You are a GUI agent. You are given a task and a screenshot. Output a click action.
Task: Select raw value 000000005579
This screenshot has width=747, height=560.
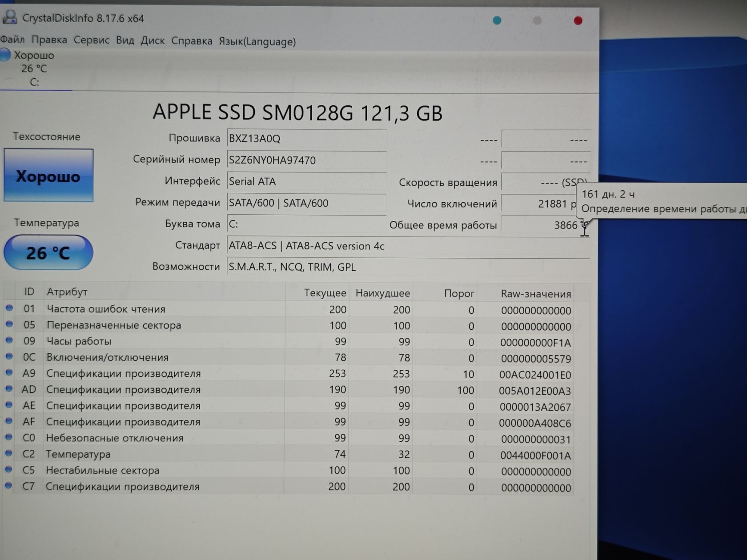click(x=536, y=359)
